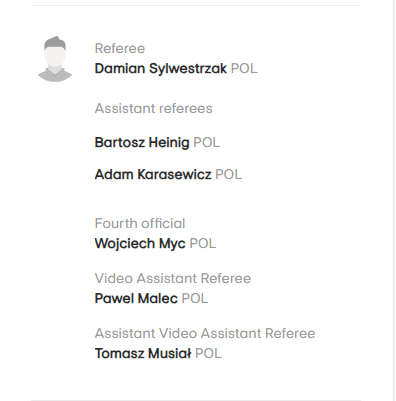Click VAR Pawel Malec's name
Image resolution: width=396 pixels, height=401 pixels.
[136, 298]
